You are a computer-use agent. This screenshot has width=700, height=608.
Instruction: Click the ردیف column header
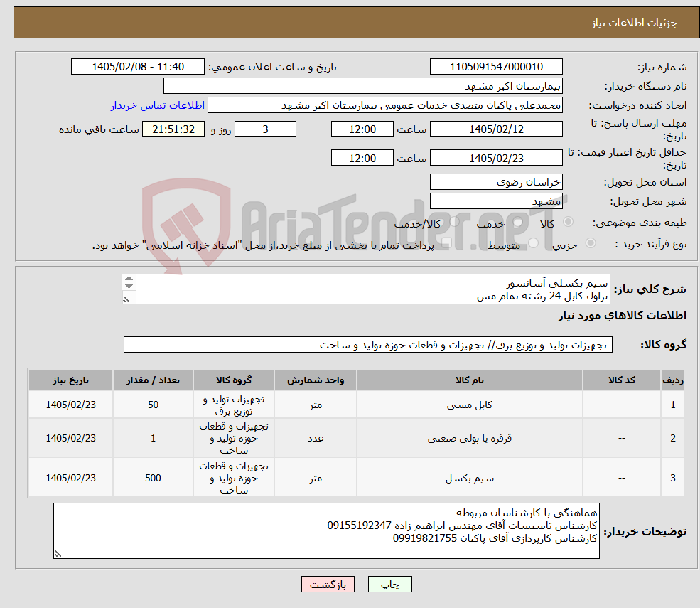(x=673, y=380)
